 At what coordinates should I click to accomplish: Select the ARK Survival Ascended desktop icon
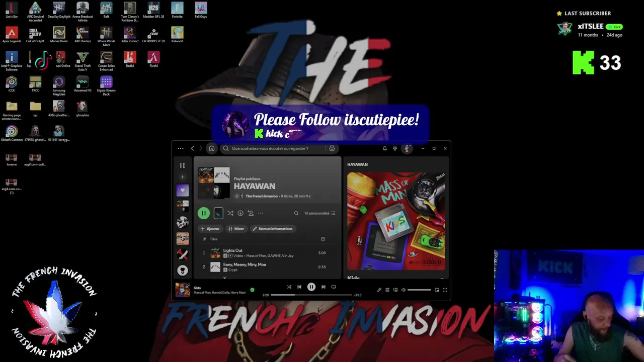tap(35, 12)
